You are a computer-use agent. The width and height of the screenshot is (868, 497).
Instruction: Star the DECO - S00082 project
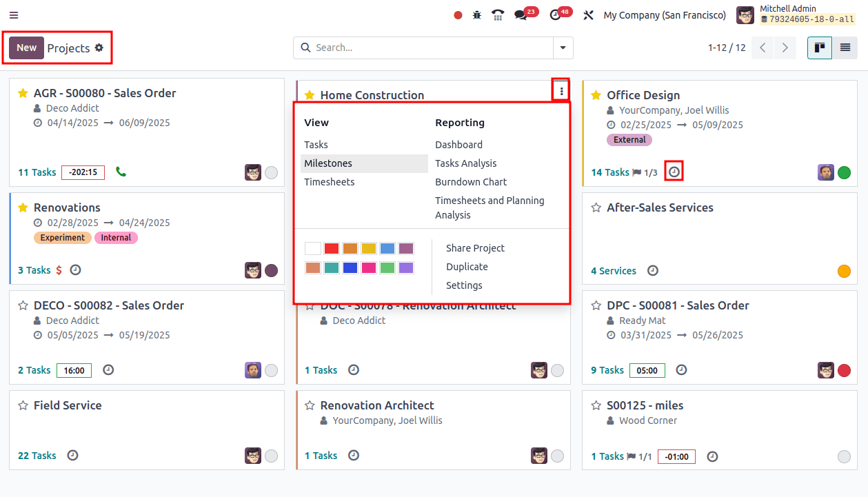pos(23,305)
